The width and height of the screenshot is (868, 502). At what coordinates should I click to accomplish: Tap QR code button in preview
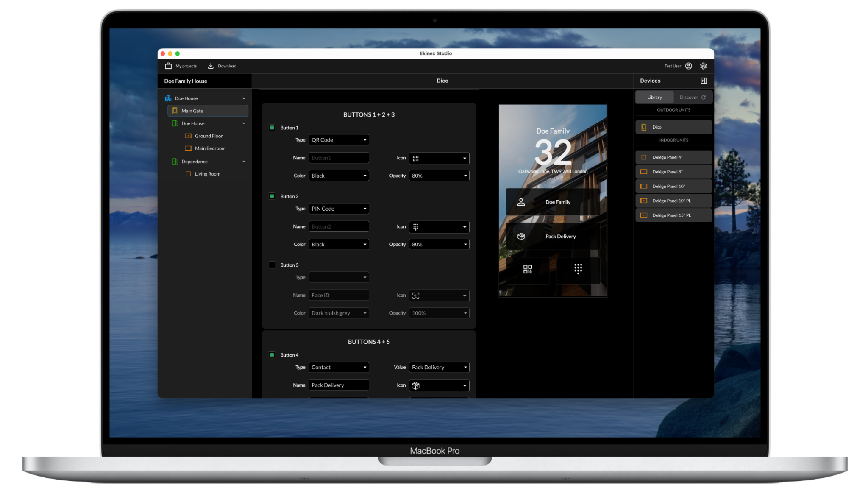click(528, 270)
